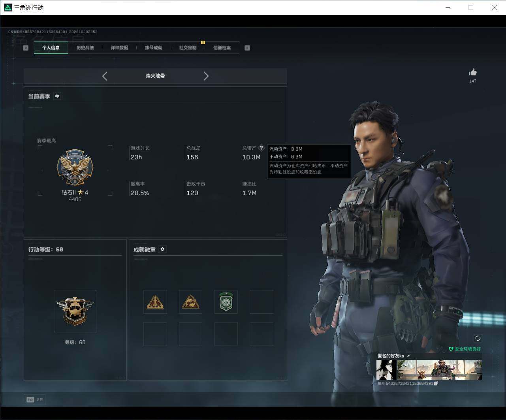
Task: Close the 三角洲行动 window
Action: pos(494,8)
